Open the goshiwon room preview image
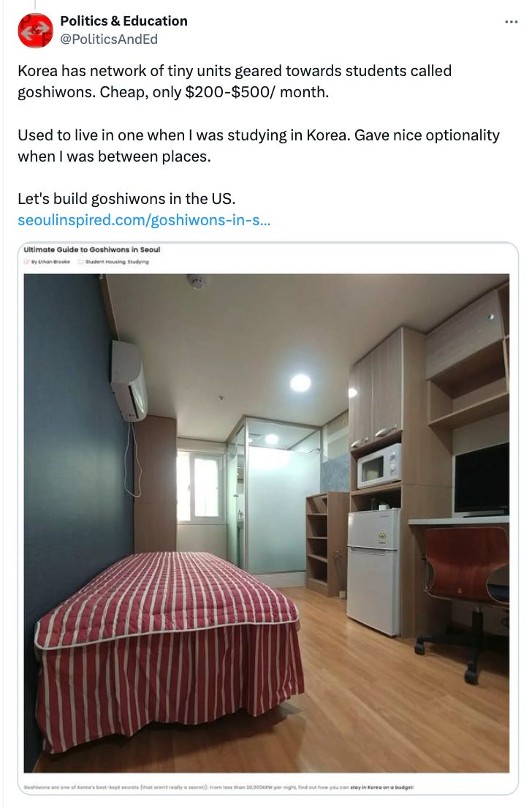The width and height of the screenshot is (532, 808). [x=266, y=523]
